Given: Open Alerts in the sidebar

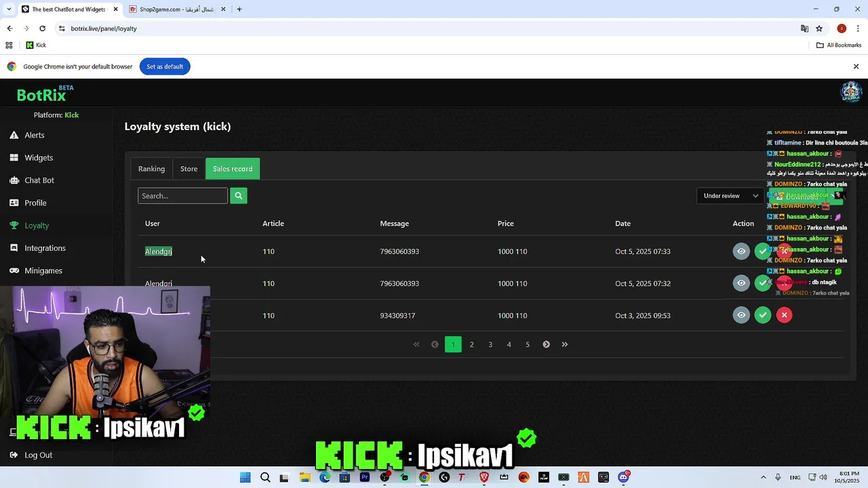Looking at the screenshot, I should (x=34, y=135).
